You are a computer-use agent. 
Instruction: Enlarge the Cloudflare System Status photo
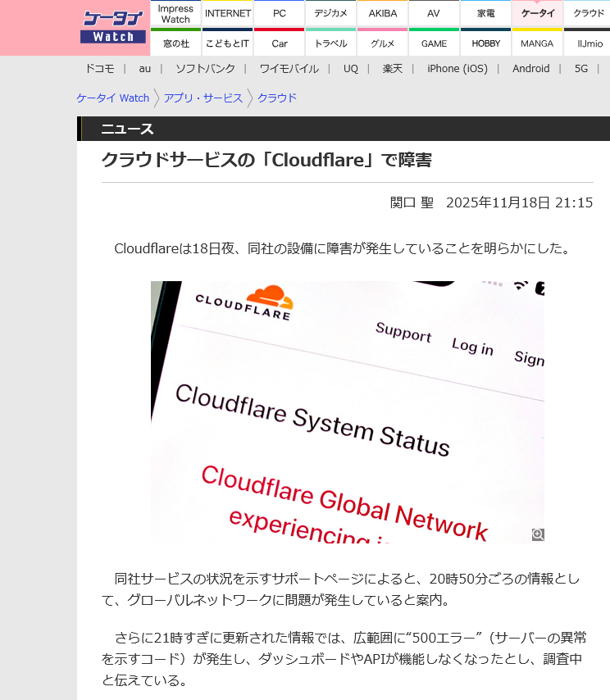tap(347, 411)
